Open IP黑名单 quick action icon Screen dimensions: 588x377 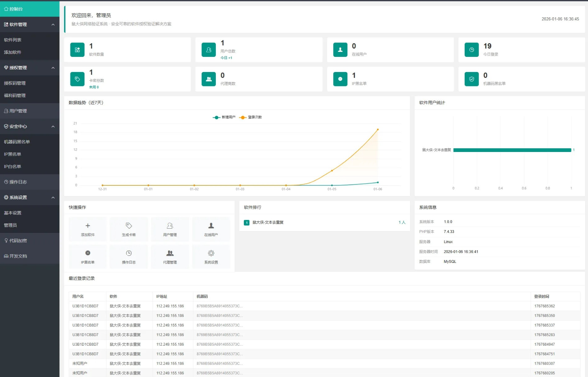88,253
